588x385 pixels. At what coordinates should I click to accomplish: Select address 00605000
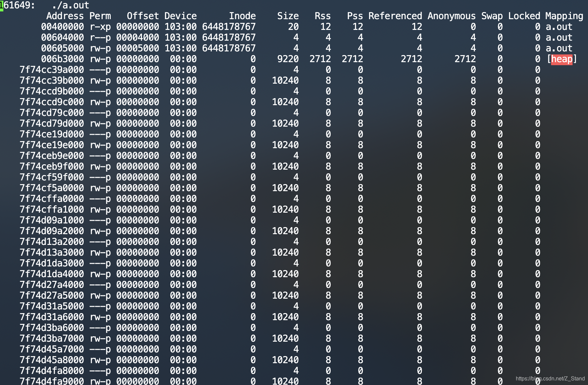coord(62,48)
